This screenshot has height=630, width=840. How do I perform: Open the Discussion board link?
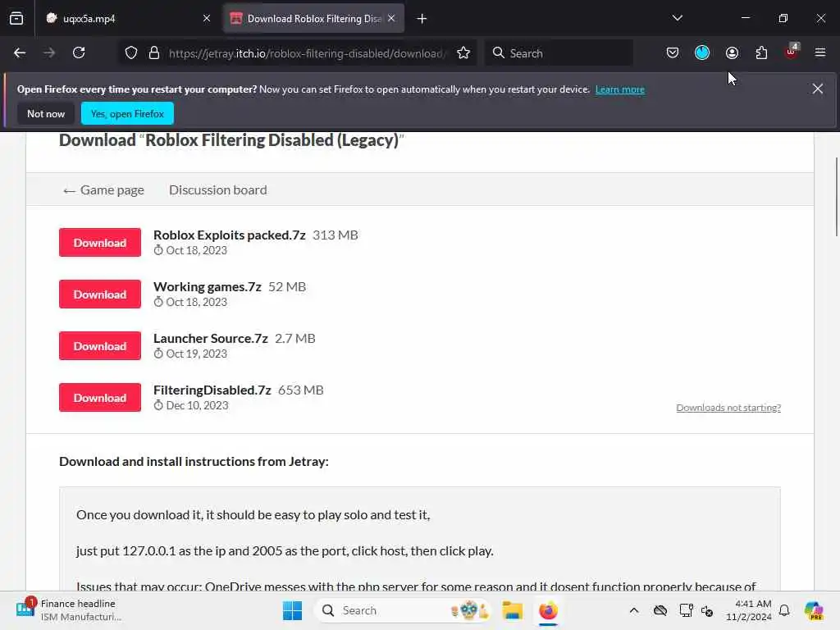[217, 190]
